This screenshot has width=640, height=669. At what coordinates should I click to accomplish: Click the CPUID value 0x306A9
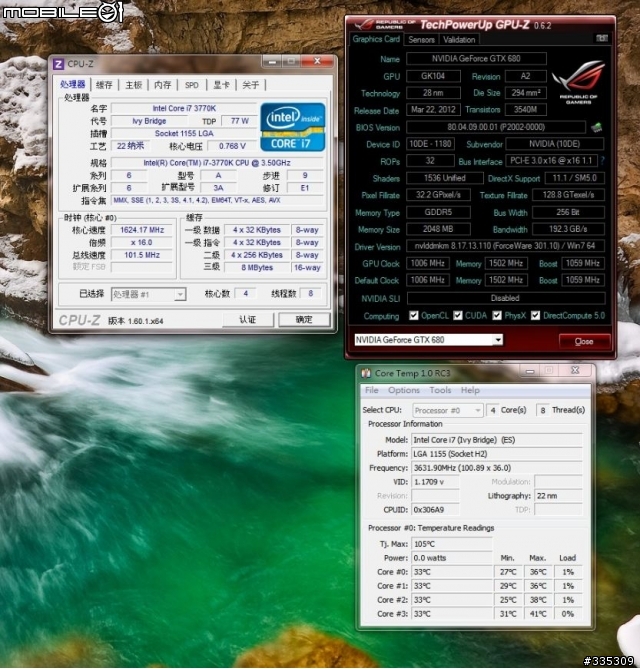(435, 510)
